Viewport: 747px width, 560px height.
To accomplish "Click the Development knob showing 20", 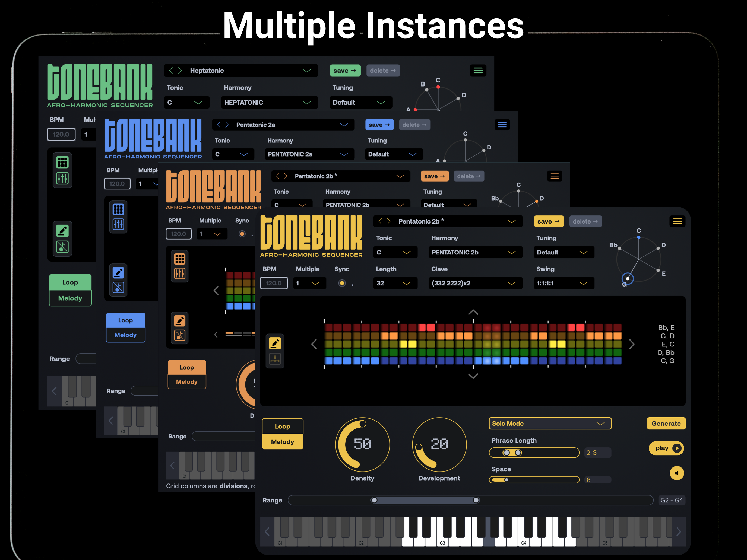I will tap(439, 444).
